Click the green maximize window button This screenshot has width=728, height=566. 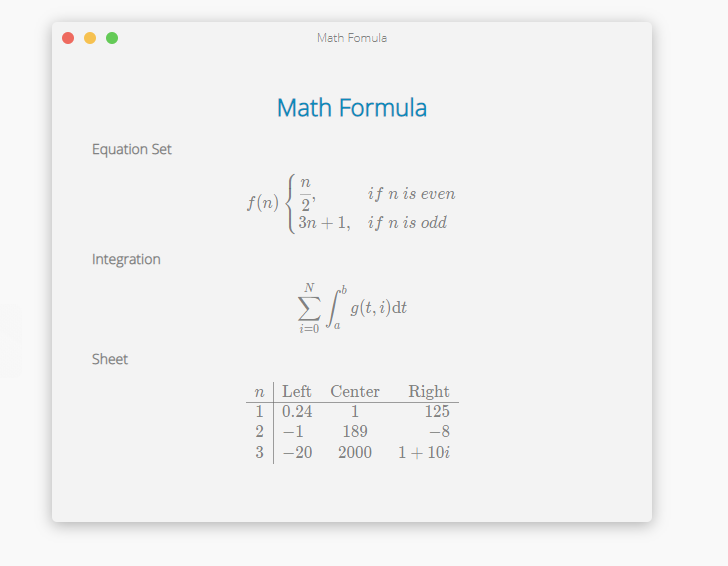point(112,38)
